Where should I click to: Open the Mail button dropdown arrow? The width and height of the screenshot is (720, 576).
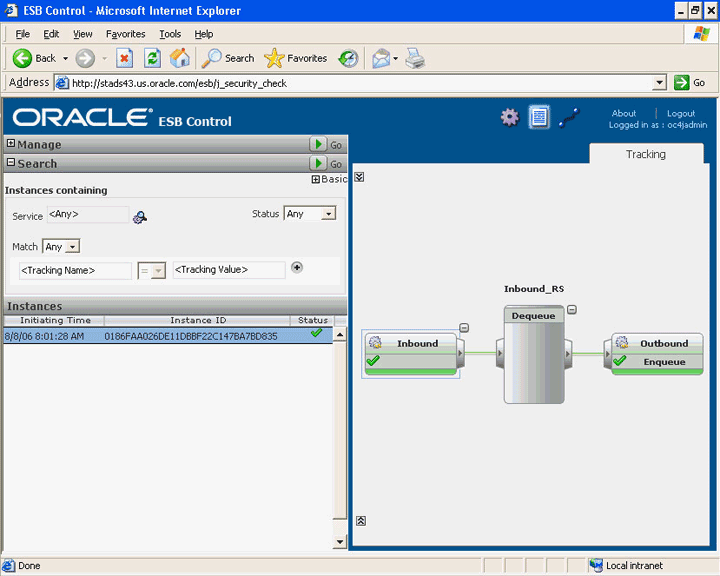395,58
